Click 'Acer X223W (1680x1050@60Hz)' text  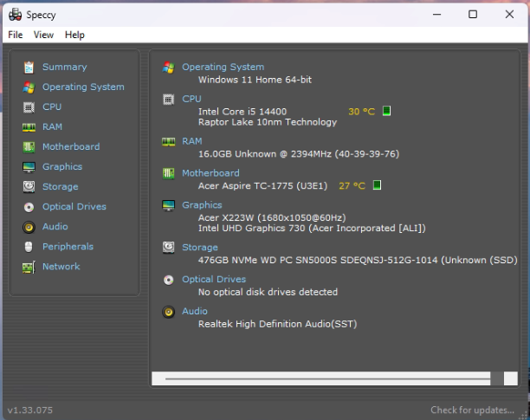coord(272,217)
